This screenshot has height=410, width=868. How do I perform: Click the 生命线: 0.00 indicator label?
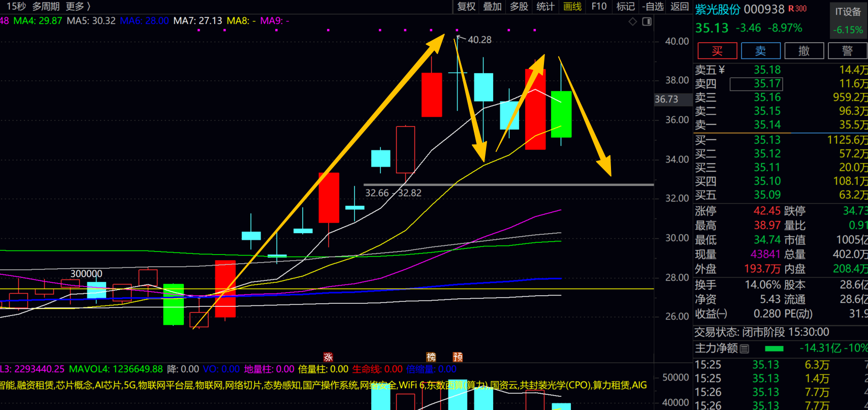(377, 369)
